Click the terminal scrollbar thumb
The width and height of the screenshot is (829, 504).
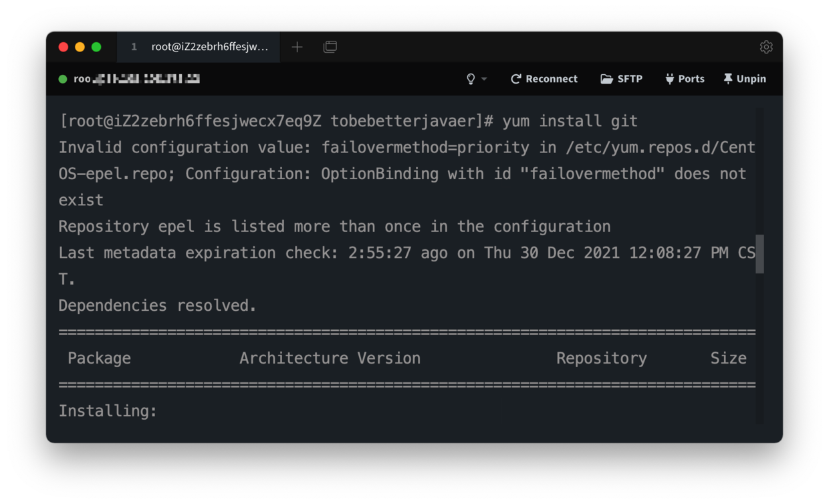tap(759, 254)
